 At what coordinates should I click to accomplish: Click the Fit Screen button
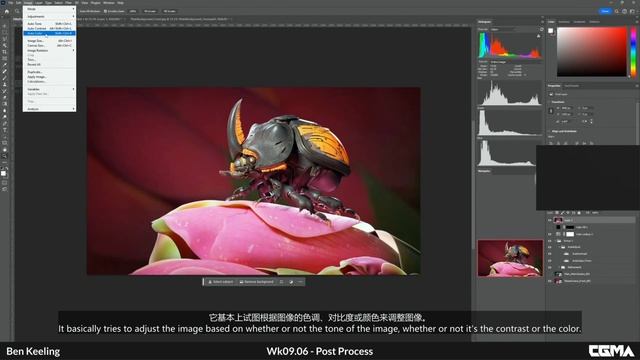click(150, 11)
